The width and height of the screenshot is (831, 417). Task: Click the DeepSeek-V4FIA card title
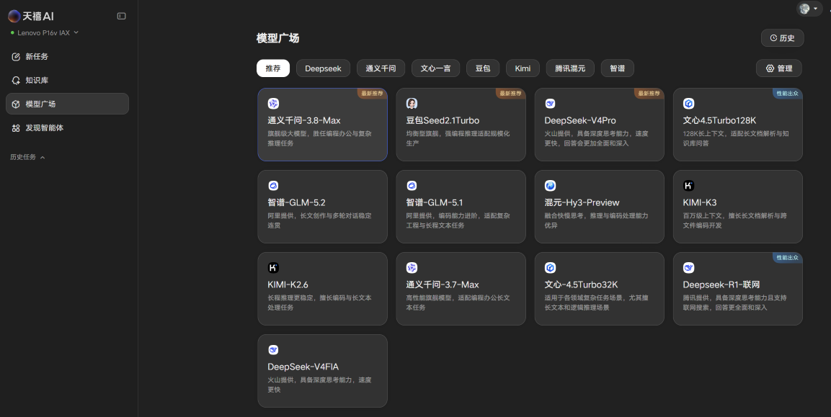click(x=303, y=367)
